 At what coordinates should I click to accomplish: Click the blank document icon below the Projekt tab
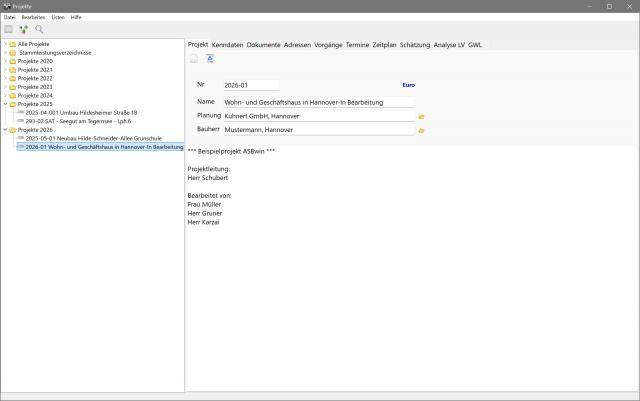[194, 59]
